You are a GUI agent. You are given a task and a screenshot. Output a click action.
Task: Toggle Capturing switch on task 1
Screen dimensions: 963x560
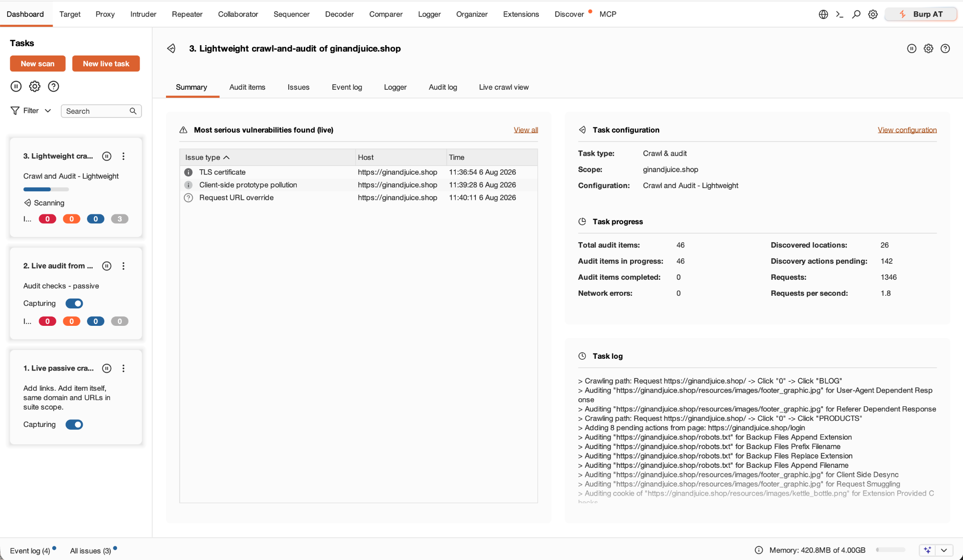[x=74, y=425]
